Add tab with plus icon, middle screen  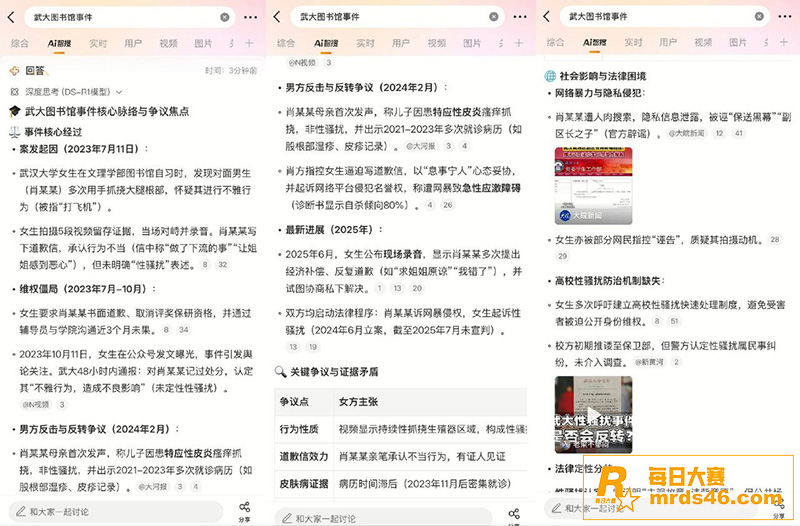(x=518, y=43)
